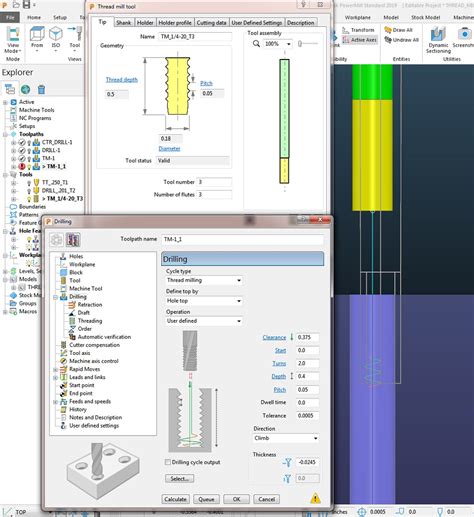Click the Thread depth link
The width and height of the screenshot is (474, 517).
[122, 80]
